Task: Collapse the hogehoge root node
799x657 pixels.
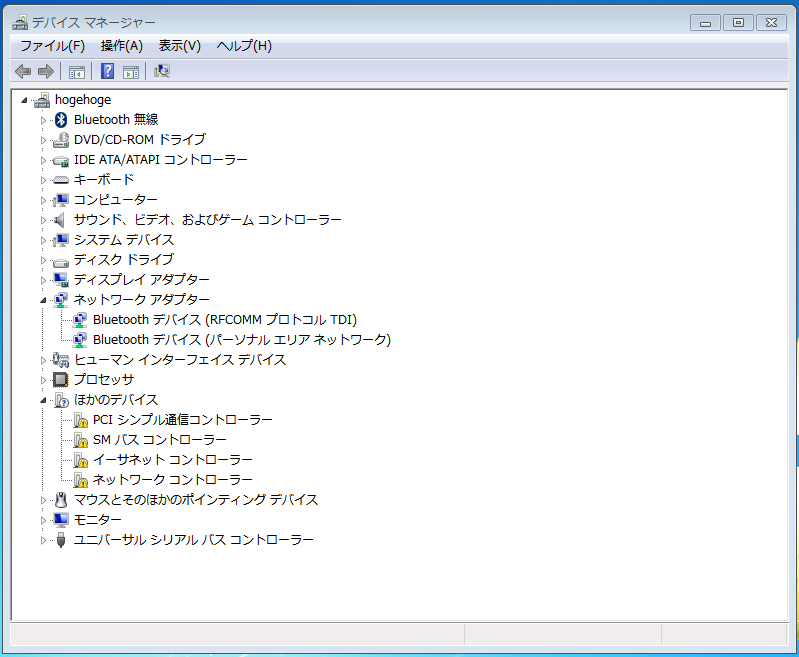Action: click(x=24, y=100)
